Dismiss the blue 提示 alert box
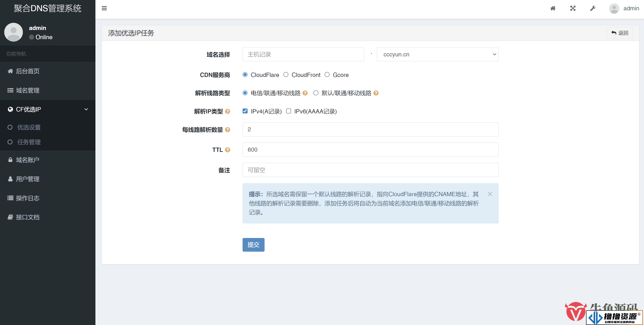Viewport: 644px width, 325px height. point(490,194)
